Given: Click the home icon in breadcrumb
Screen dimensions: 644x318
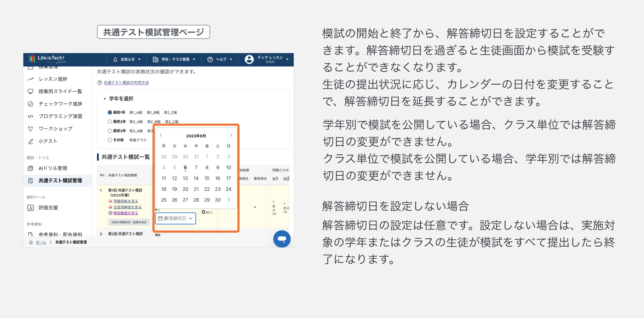Looking at the screenshot, I should point(31,242).
